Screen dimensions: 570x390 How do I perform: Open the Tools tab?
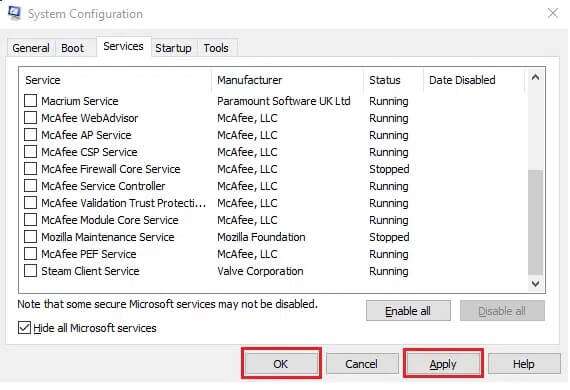click(216, 48)
